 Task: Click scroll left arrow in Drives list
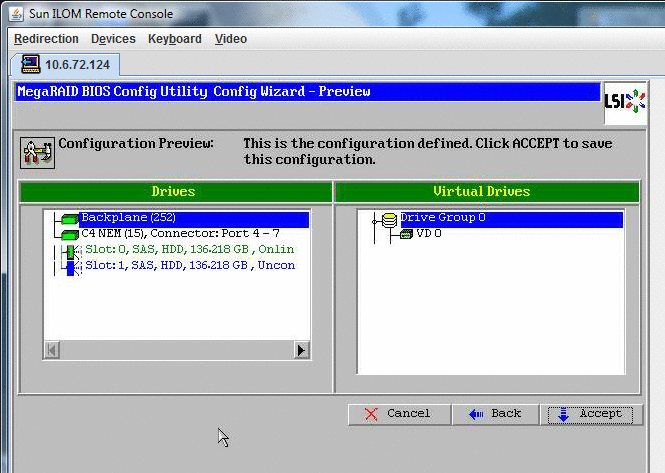pos(52,350)
